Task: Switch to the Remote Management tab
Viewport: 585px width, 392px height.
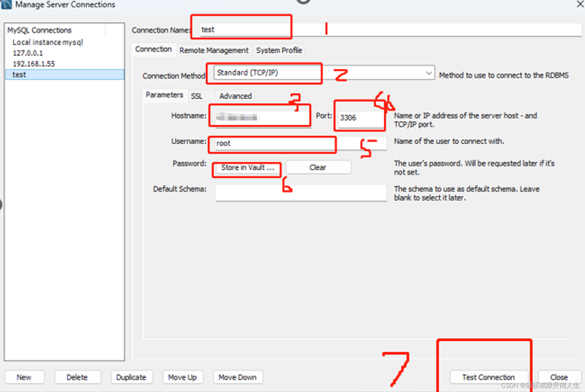Action: pos(214,50)
